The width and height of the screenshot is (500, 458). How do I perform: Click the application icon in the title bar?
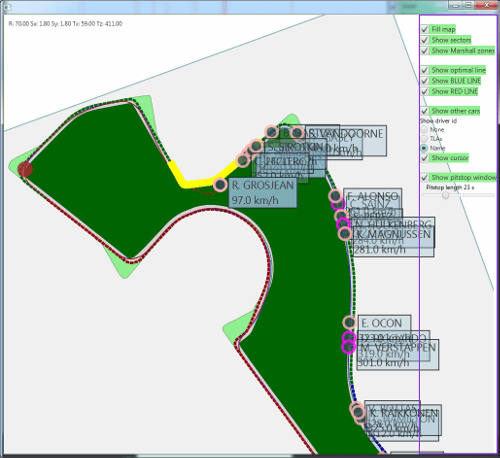pos(7,6)
